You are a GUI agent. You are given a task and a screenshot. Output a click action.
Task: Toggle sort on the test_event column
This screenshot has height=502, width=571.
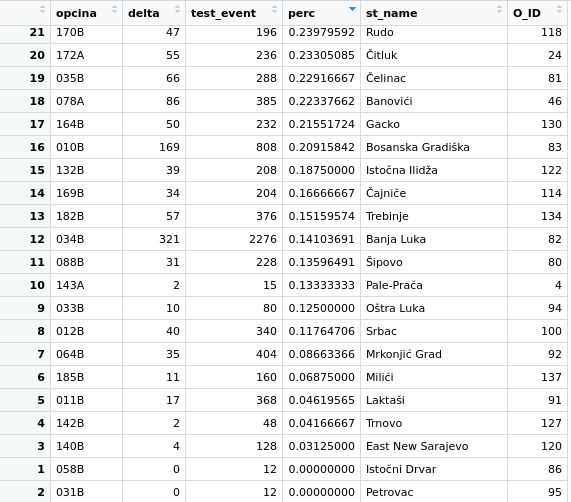coord(274,9)
